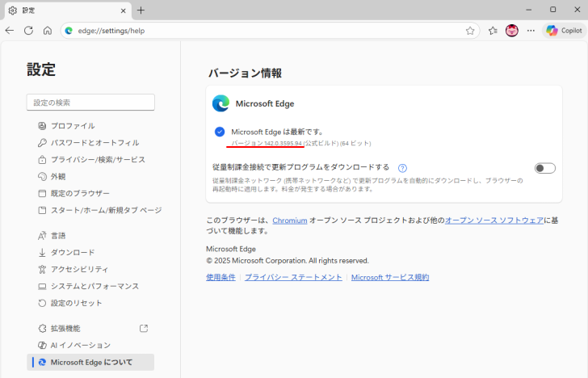This screenshot has width=588, height=378.
Task: Open the home page icon
Action: pos(47,31)
